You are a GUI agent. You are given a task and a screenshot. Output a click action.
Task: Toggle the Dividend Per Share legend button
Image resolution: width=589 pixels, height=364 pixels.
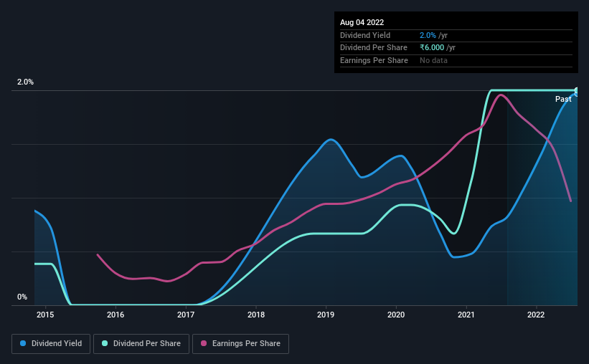(141, 344)
